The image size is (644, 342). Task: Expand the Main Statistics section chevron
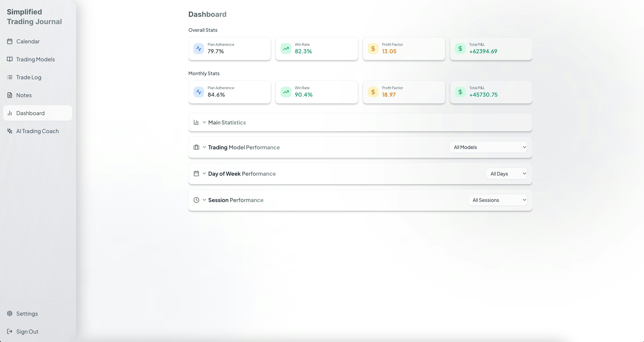pos(204,122)
